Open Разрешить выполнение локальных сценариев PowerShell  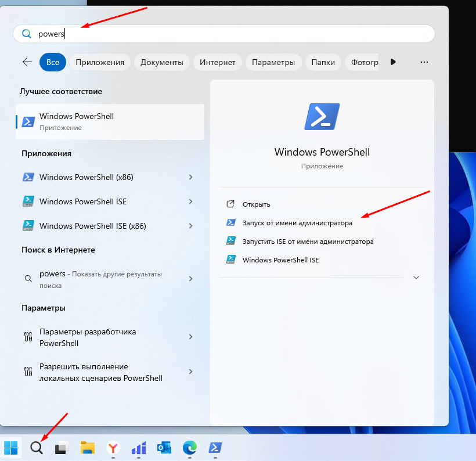[x=110, y=372]
